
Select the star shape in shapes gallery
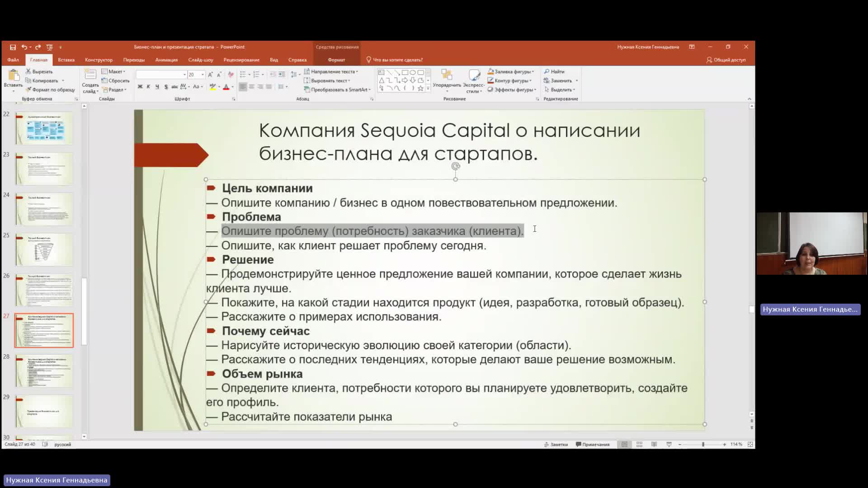click(x=420, y=88)
